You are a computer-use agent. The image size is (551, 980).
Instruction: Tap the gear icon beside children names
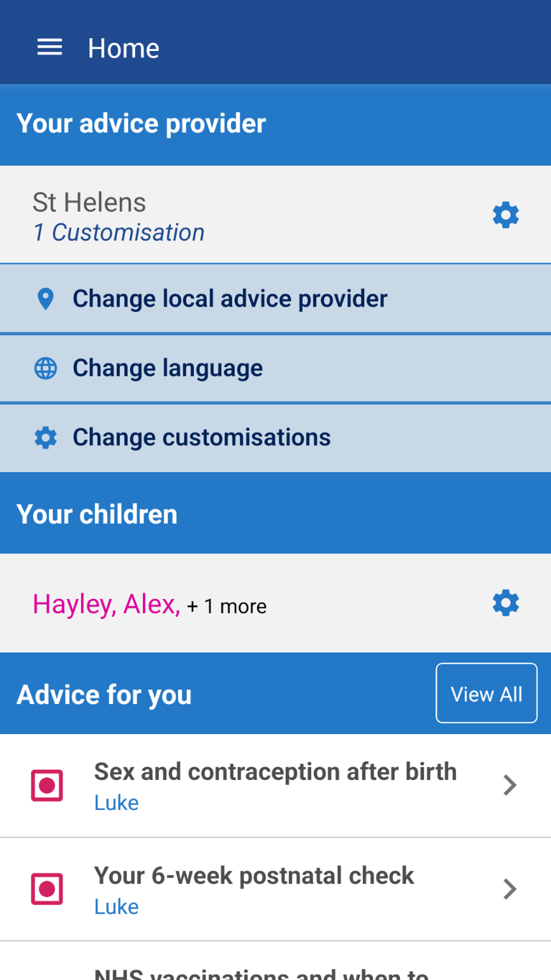pos(506,603)
